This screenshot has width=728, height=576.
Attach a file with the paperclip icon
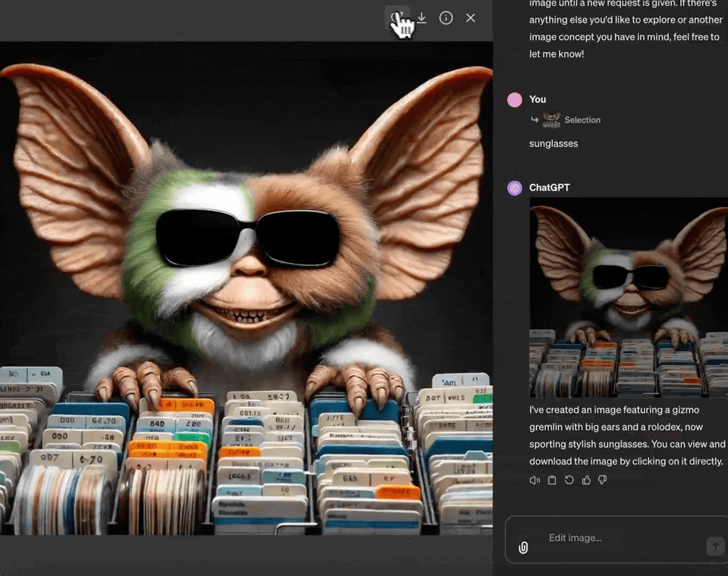[x=523, y=548]
